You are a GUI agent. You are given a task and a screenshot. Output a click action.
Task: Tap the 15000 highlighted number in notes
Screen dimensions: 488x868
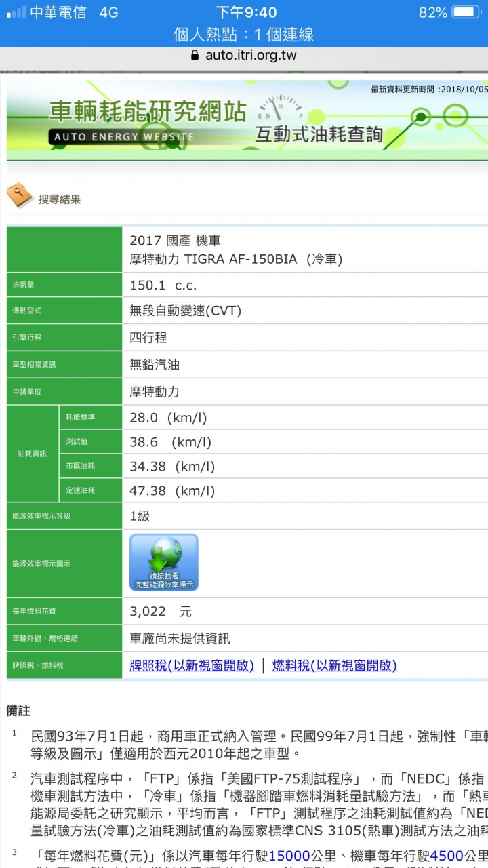(x=289, y=855)
